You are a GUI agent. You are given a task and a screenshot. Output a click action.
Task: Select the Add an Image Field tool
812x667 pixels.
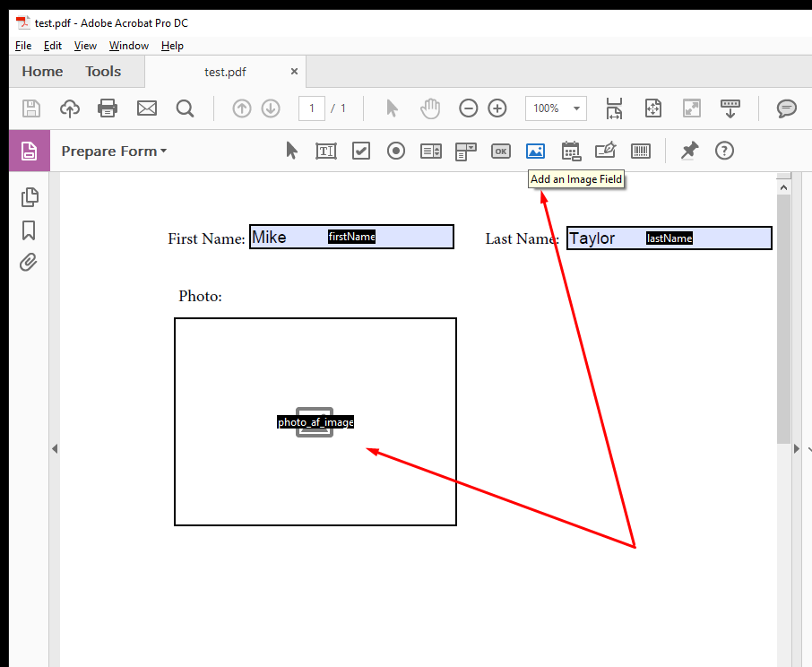click(x=535, y=152)
